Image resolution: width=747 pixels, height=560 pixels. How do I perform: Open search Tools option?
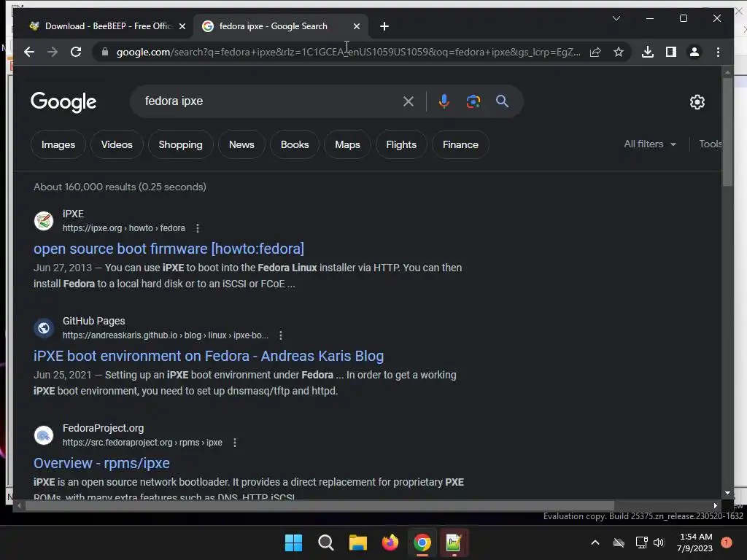710,144
